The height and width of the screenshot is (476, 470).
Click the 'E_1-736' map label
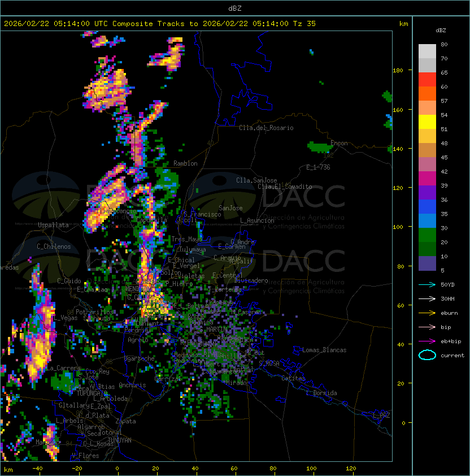(318, 167)
